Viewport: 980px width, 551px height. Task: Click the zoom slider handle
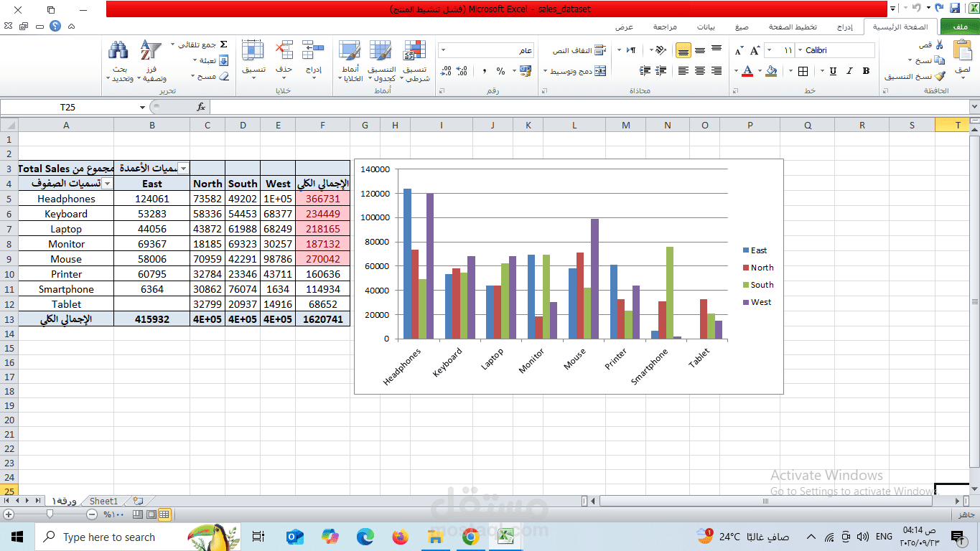[x=50, y=514]
